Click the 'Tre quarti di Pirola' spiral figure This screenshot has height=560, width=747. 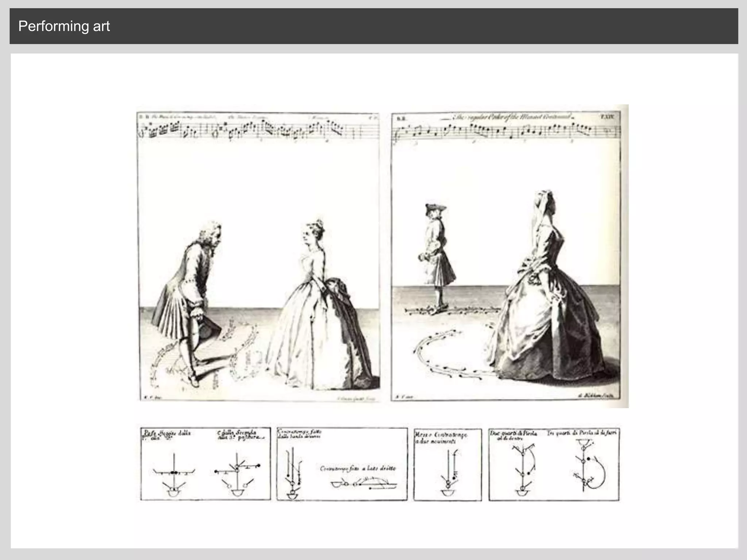pos(589,468)
